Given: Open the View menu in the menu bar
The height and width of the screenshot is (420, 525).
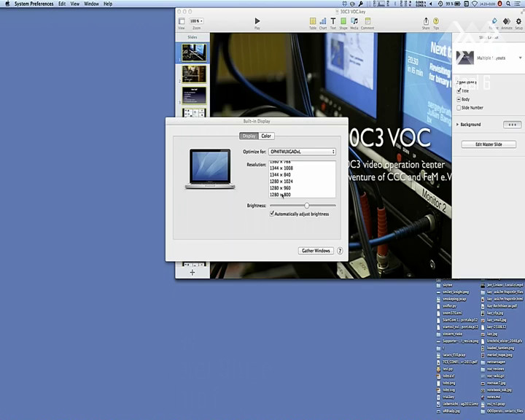Looking at the screenshot, I should (75, 4).
